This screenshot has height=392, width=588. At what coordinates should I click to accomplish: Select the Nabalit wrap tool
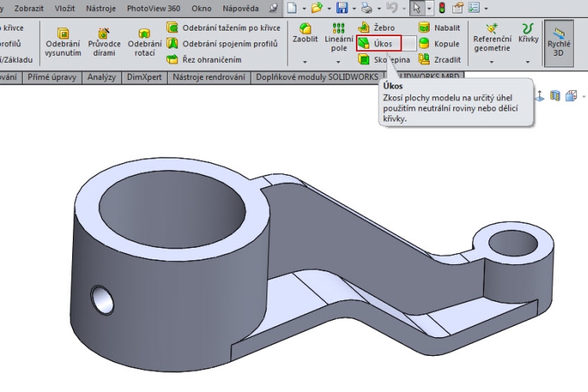click(x=439, y=27)
